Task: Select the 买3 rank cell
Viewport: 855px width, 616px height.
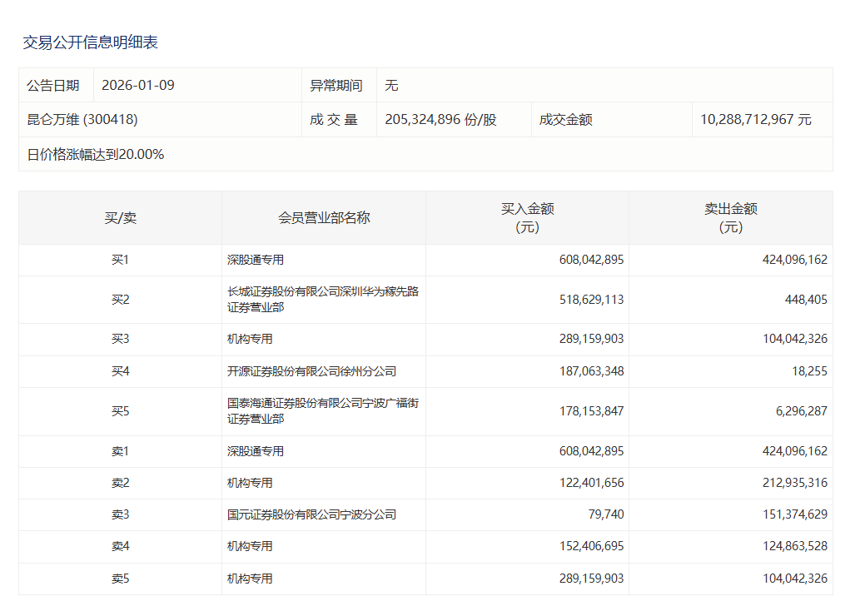Action: pos(120,340)
